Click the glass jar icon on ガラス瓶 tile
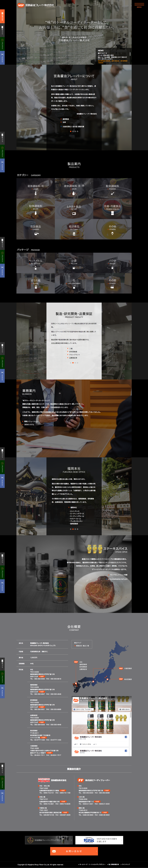The height and width of the screenshot is (868, 148). (36, 287)
